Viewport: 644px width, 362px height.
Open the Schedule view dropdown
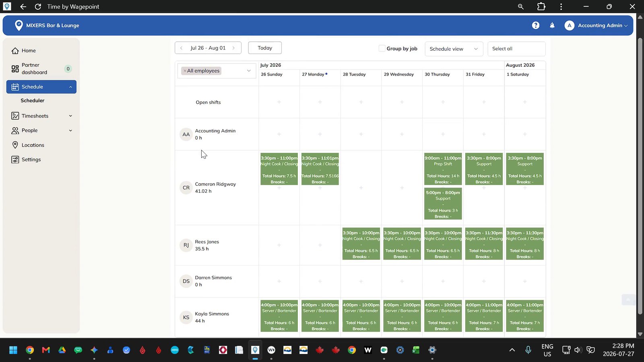point(454,49)
